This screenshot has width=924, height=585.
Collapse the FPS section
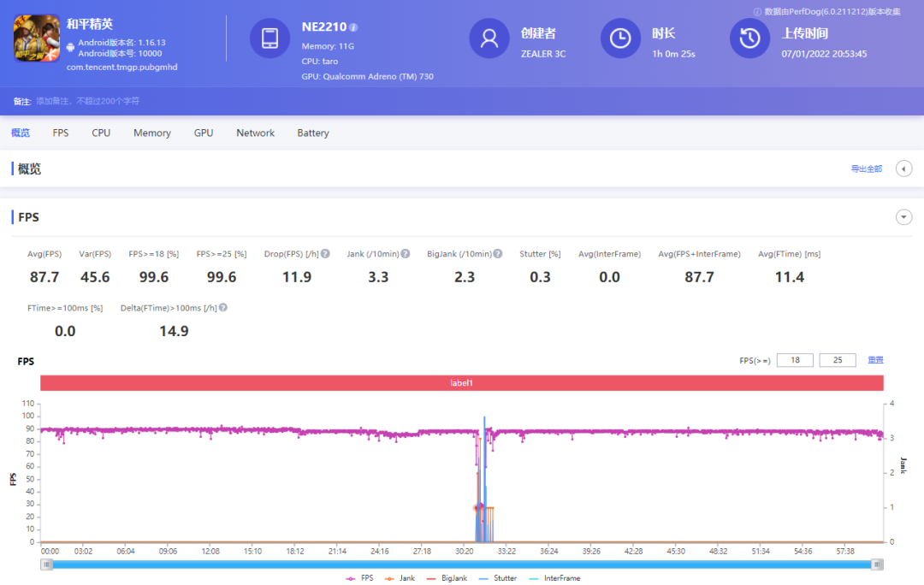903,217
